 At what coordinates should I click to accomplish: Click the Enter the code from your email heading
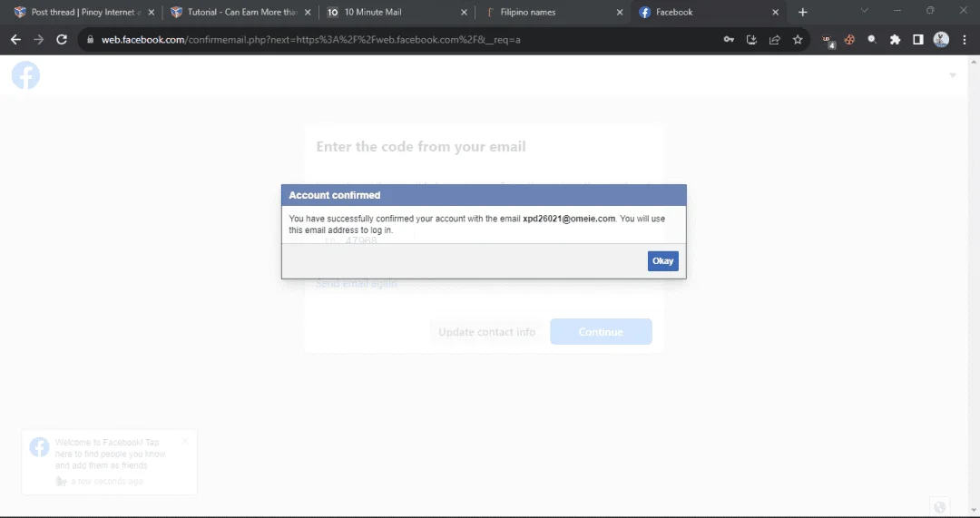pyautogui.click(x=421, y=147)
